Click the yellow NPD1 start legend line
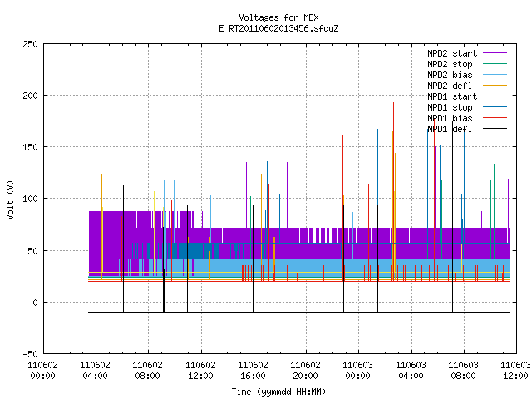 495,96
